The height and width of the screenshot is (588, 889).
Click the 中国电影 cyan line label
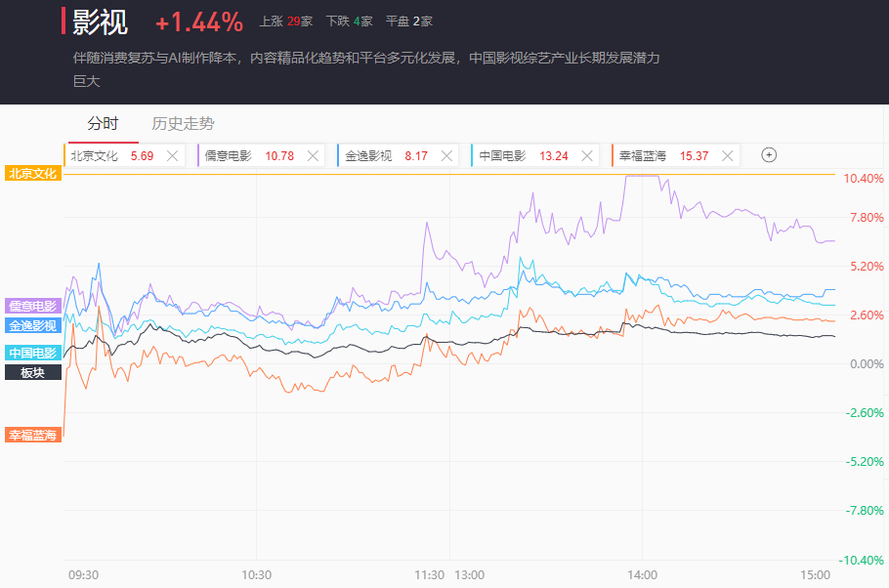tap(33, 353)
